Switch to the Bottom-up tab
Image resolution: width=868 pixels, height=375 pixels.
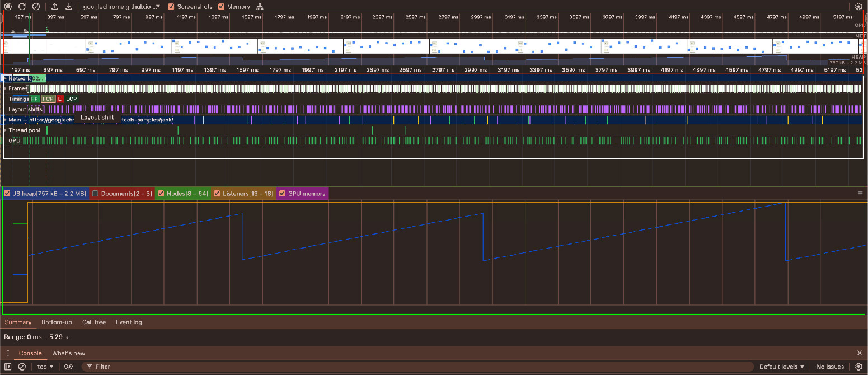click(x=57, y=322)
